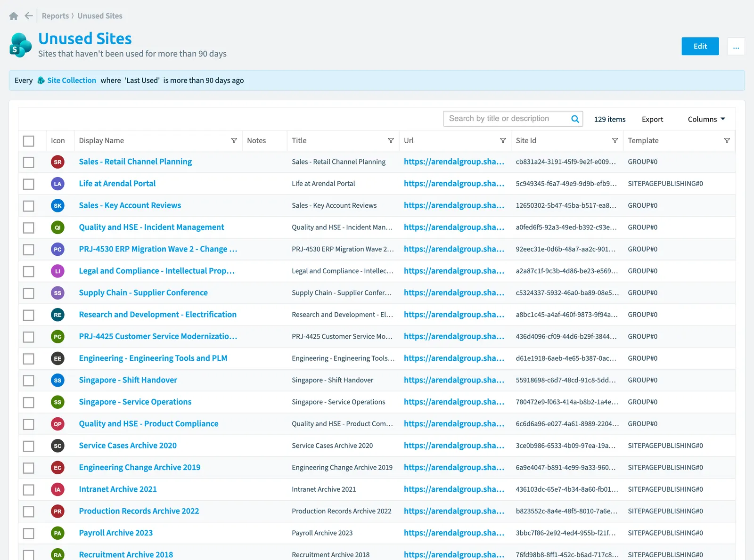Screen dimensions: 754x560
Task: Click the QI avatar icon
Action: (57, 227)
